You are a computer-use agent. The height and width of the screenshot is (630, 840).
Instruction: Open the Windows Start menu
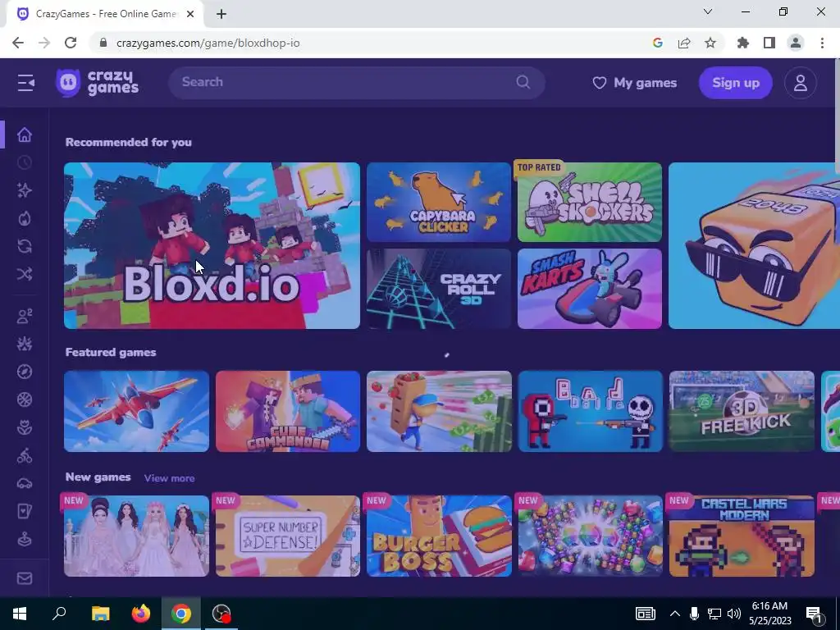(x=20, y=614)
